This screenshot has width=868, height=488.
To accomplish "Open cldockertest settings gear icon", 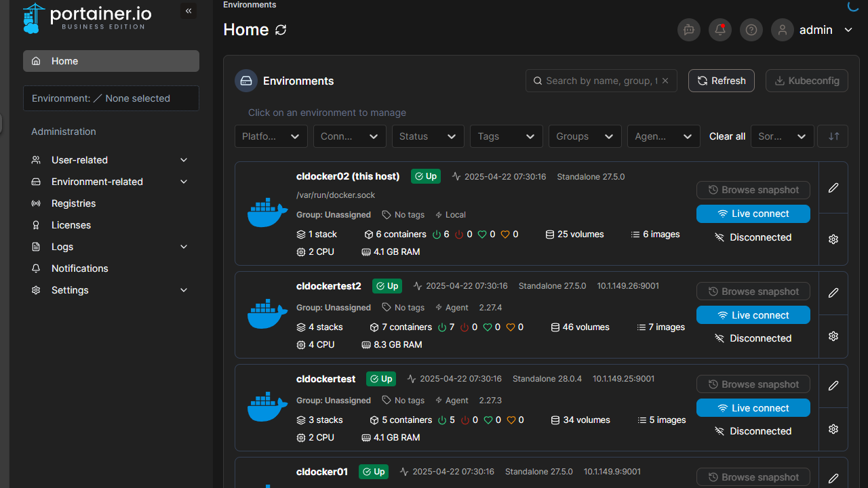I will tap(833, 429).
